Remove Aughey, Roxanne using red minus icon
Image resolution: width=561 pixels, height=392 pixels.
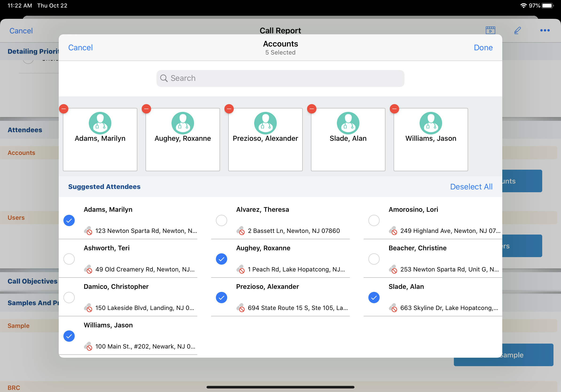pyautogui.click(x=146, y=109)
